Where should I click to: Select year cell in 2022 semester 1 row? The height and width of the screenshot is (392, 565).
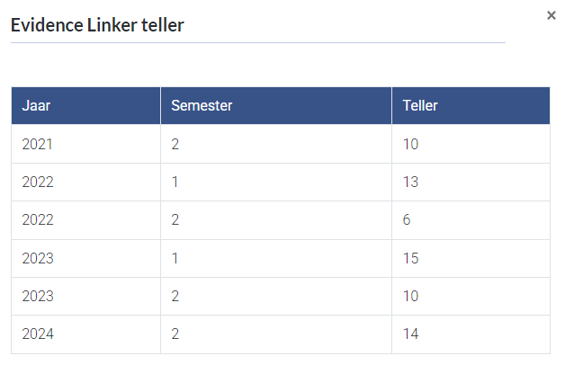38,182
